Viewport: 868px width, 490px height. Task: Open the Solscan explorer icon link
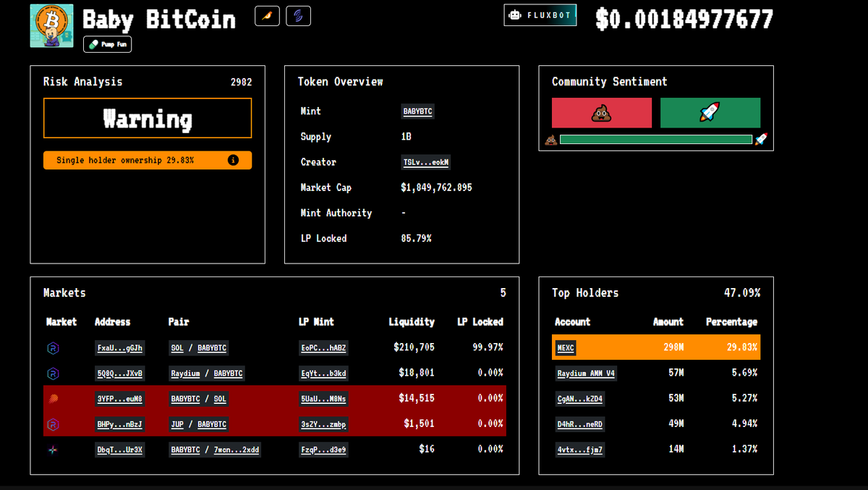[298, 16]
